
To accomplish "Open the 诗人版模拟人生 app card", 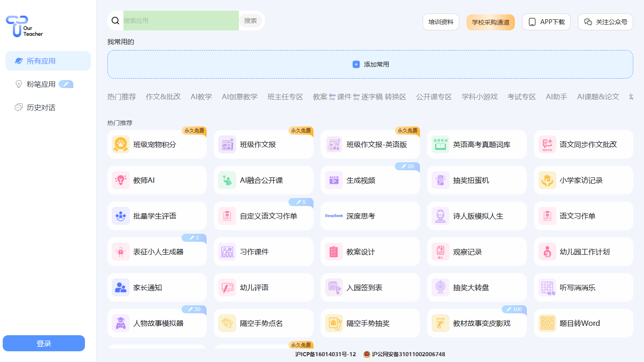I will click(x=477, y=216).
